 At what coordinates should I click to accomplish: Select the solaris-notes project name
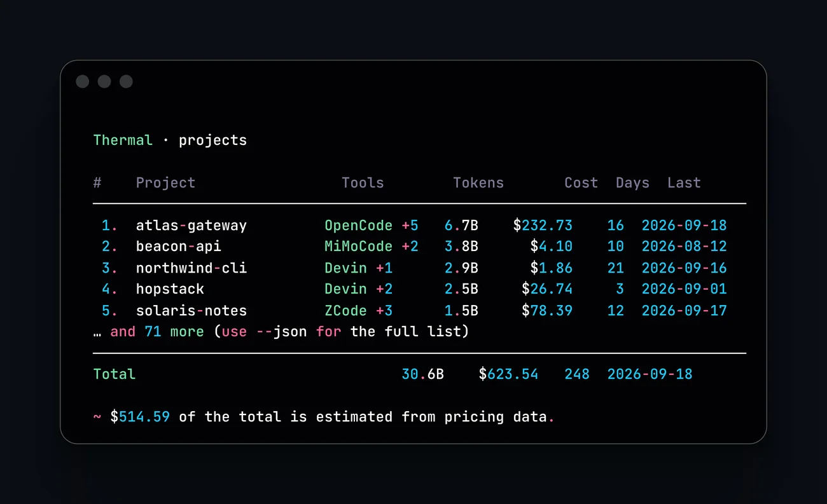click(x=191, y=311)
